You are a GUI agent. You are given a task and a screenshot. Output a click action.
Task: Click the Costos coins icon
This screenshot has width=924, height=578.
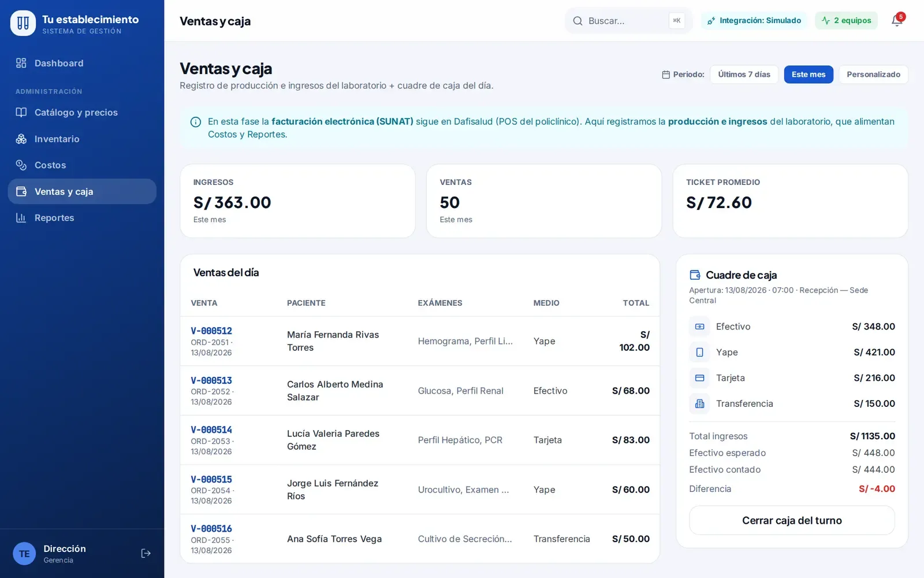pos(21,165)
